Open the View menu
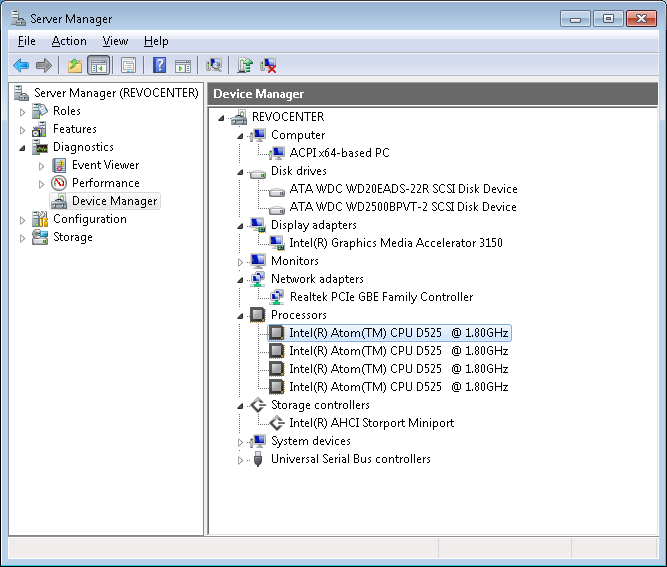The width and height of the screenshot is (667, 567). click(x=115, y=41)
